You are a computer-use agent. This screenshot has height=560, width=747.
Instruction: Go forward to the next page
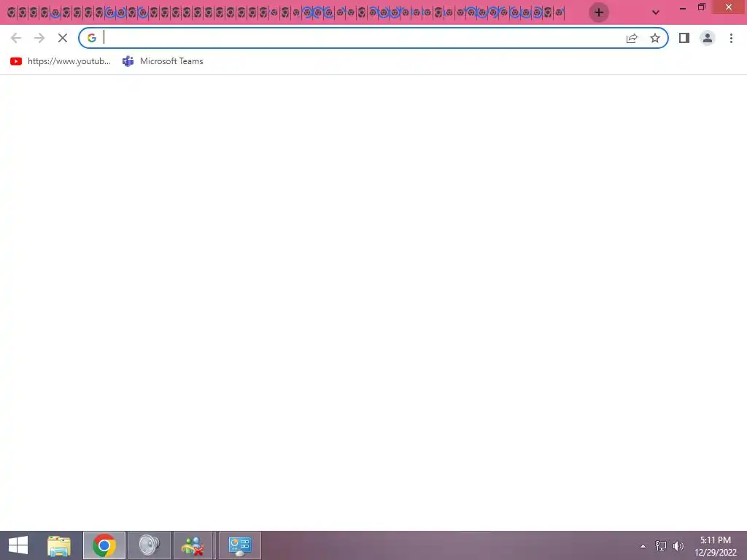[x=39, y=38]
